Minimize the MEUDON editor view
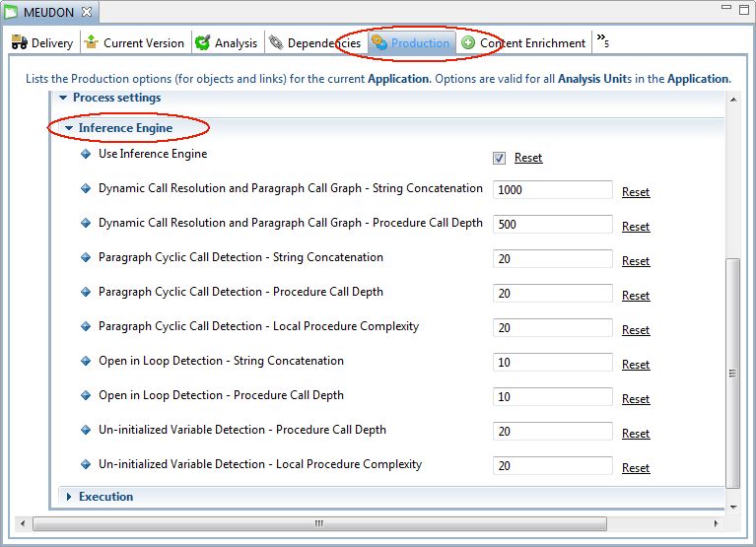 coord(725,10)
